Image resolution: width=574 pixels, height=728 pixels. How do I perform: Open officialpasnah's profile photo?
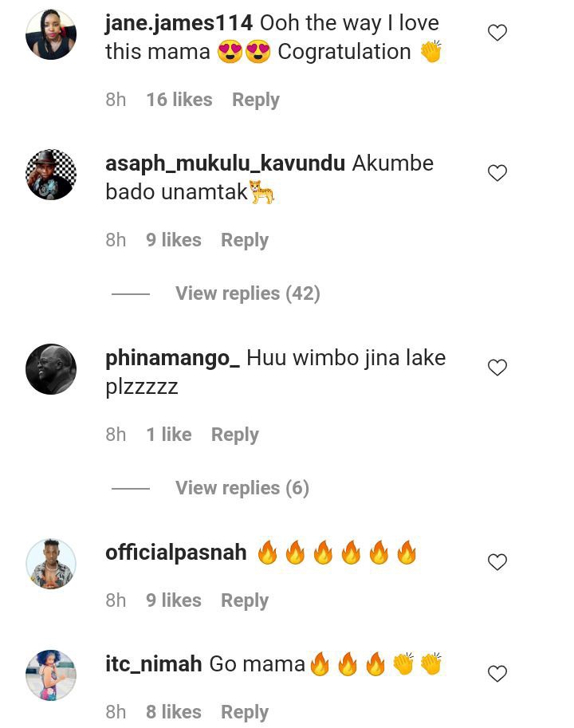51,564
